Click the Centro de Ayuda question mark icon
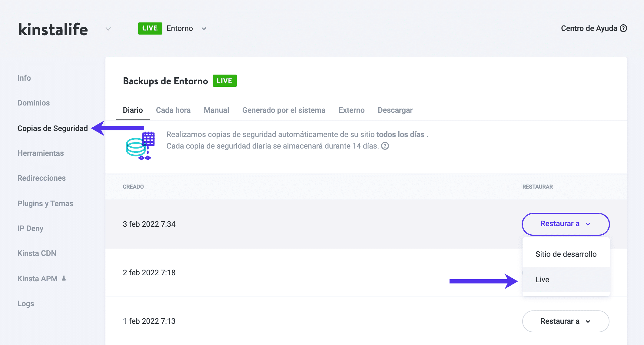Screen dimensions: 644x345 623,28
